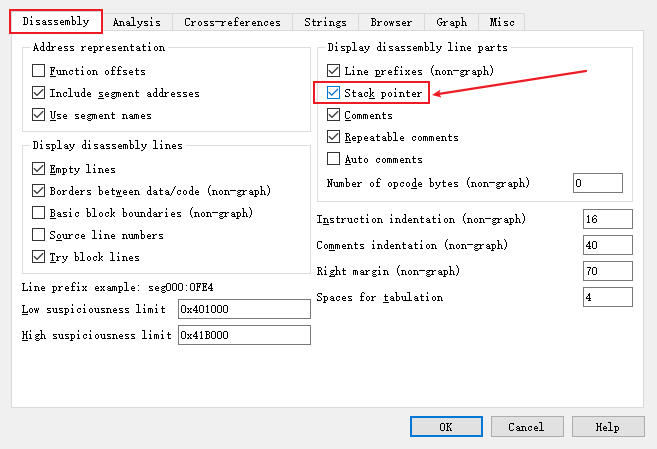
Task: Focus the Instruction indentation input field
Action: point(607,219)
